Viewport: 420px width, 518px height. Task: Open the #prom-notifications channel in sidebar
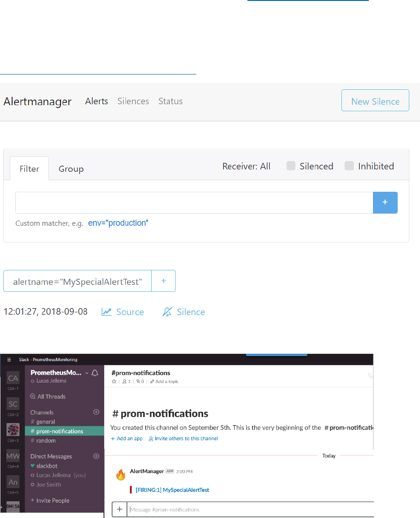64,431
